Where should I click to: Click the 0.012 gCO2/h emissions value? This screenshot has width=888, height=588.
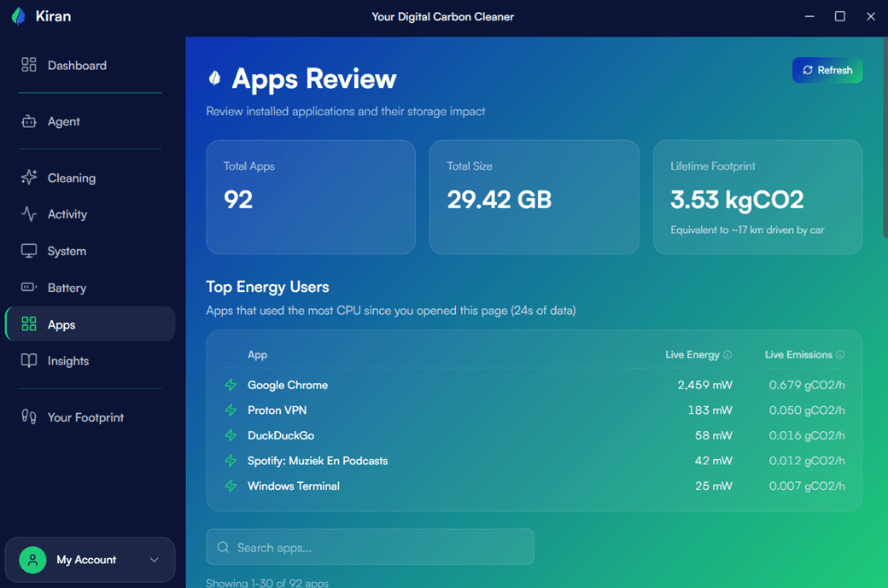coord(807,461)
